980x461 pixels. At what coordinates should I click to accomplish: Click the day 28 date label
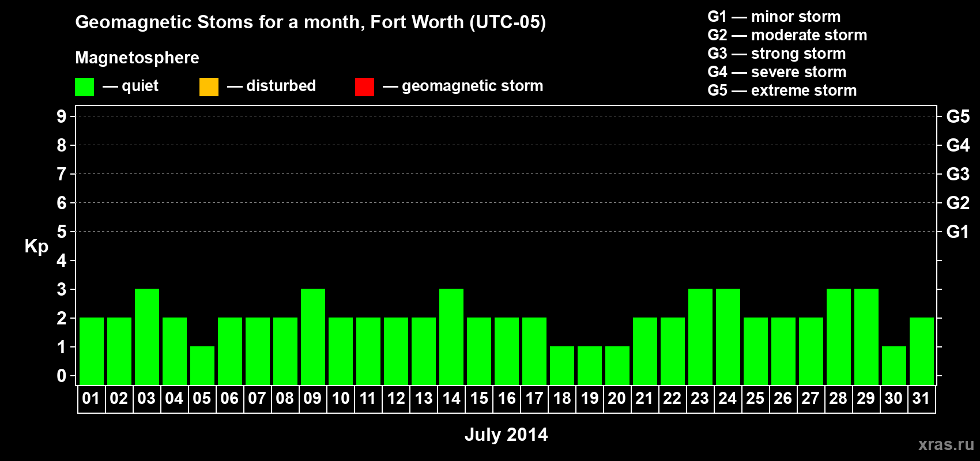tap(838, 398)
